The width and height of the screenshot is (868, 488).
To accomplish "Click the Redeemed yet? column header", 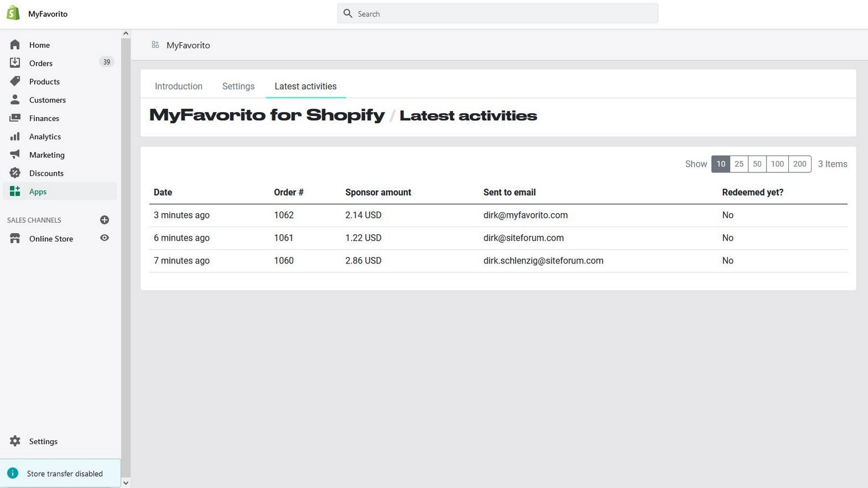I will click(752, 192).
